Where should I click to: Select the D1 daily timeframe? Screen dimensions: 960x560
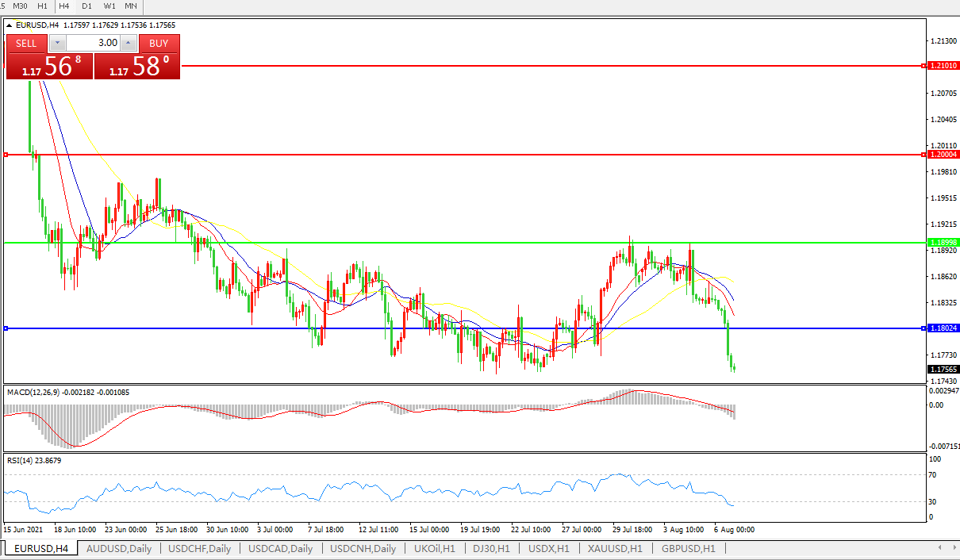(x=86, y=6)
